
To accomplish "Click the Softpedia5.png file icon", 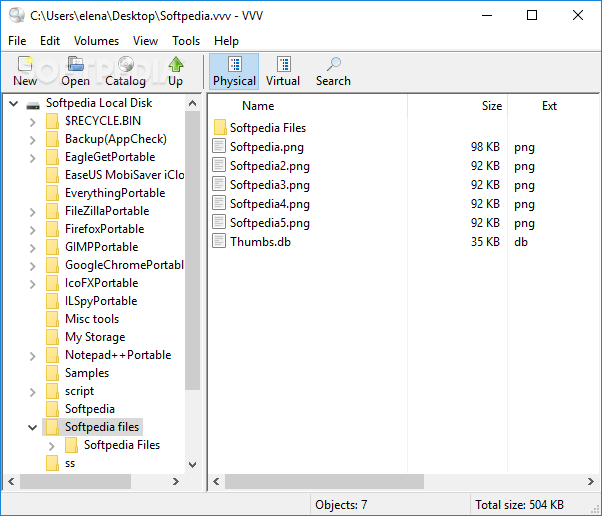I will point(219,222).
